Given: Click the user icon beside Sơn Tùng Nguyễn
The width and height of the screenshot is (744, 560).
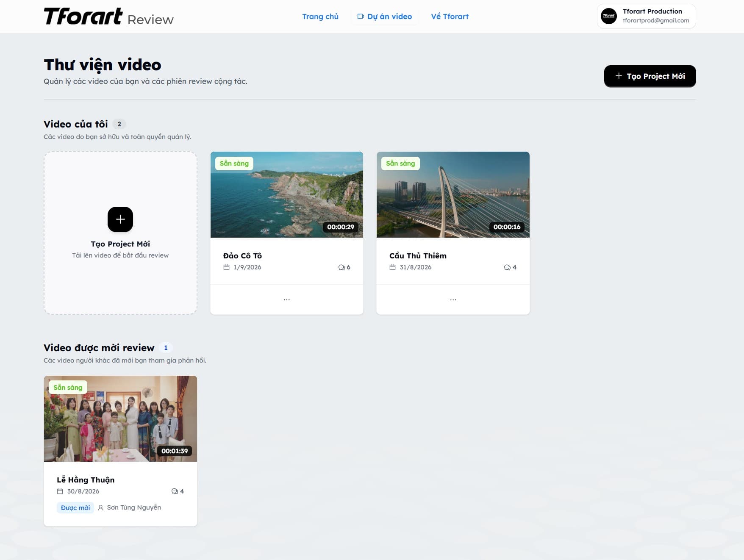Looking at the screenshot, I should click(x=101, y=507).
